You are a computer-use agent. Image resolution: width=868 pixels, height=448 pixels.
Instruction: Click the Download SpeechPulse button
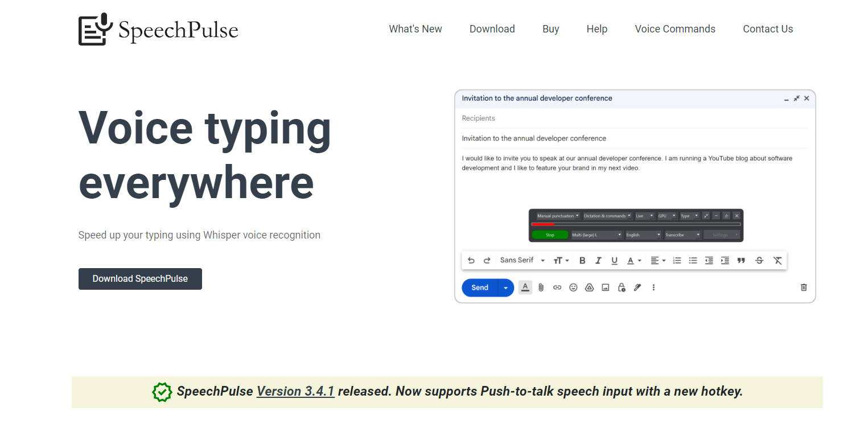coord(140,279)
